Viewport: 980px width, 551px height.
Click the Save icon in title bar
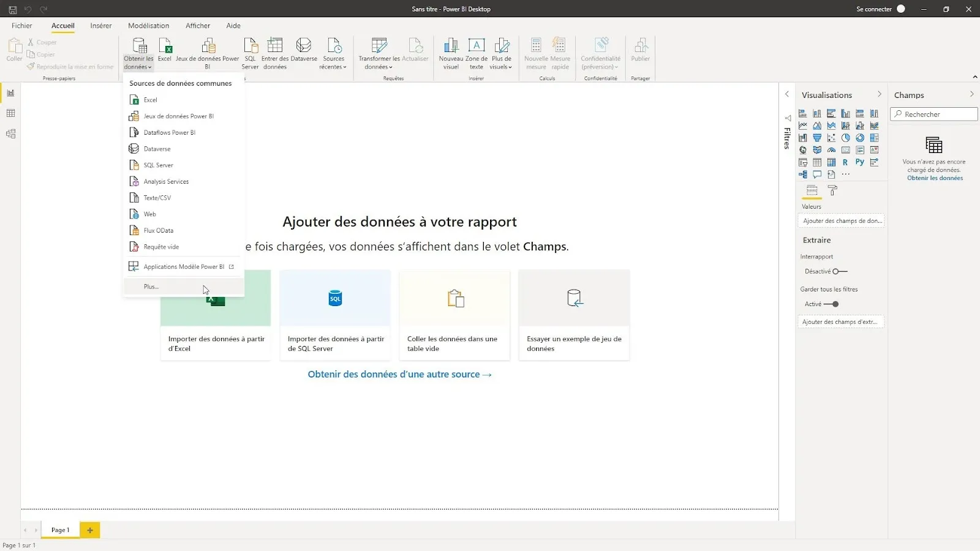(12, 9)
